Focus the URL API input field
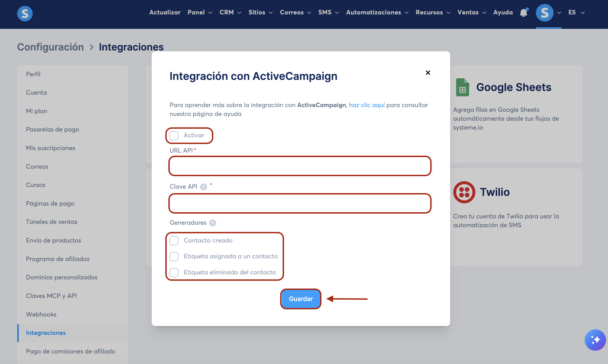This screenshot has width=608, height=364. coord(300,166)
